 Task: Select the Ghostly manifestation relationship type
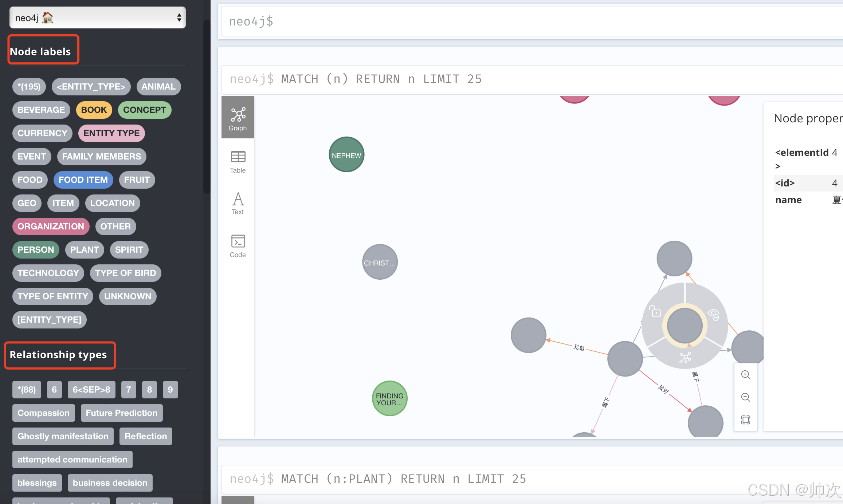pyautogui.click(x=63, y=436)
